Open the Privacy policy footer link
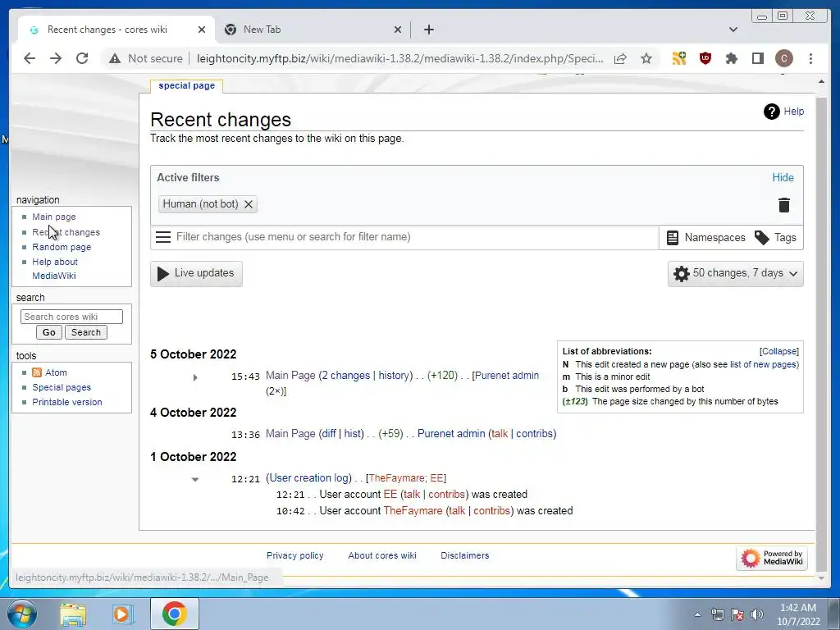The image size is (840, 630). 294,555
